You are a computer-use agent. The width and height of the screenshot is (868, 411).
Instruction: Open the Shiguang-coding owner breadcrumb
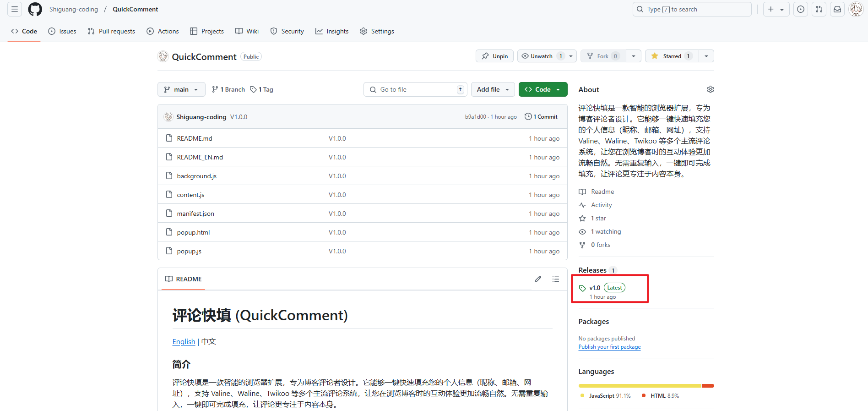[x=74, y=9]
